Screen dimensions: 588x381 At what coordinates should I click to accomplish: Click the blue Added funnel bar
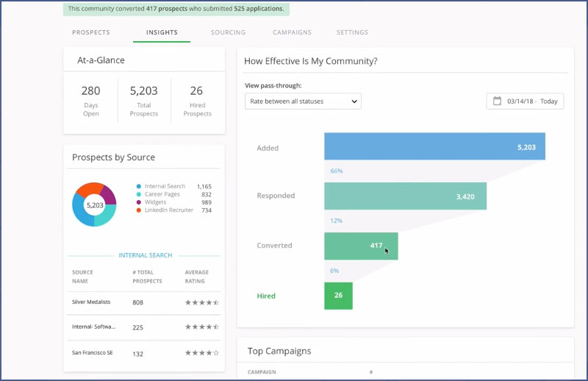click(x=434, y=146)
